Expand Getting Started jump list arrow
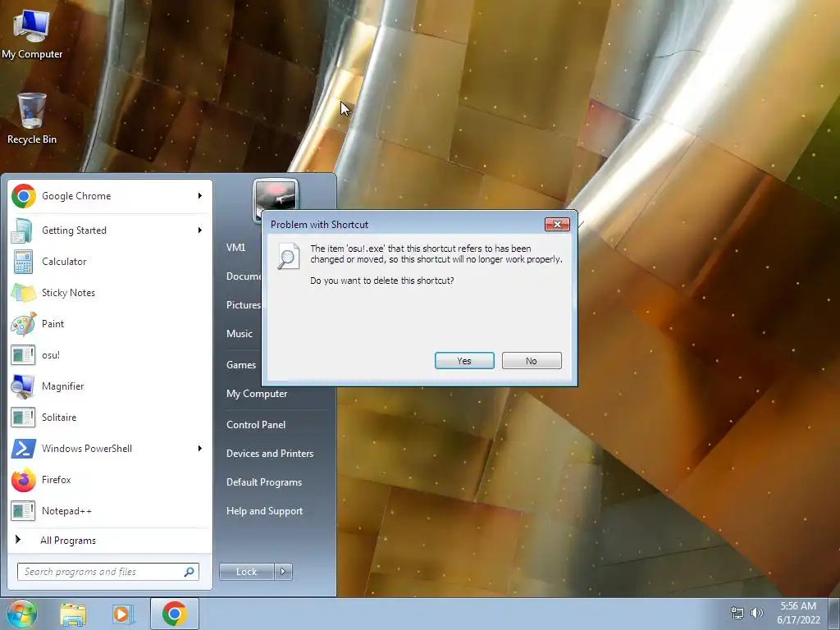Screen dimensions: 840x630 point(200,231)
